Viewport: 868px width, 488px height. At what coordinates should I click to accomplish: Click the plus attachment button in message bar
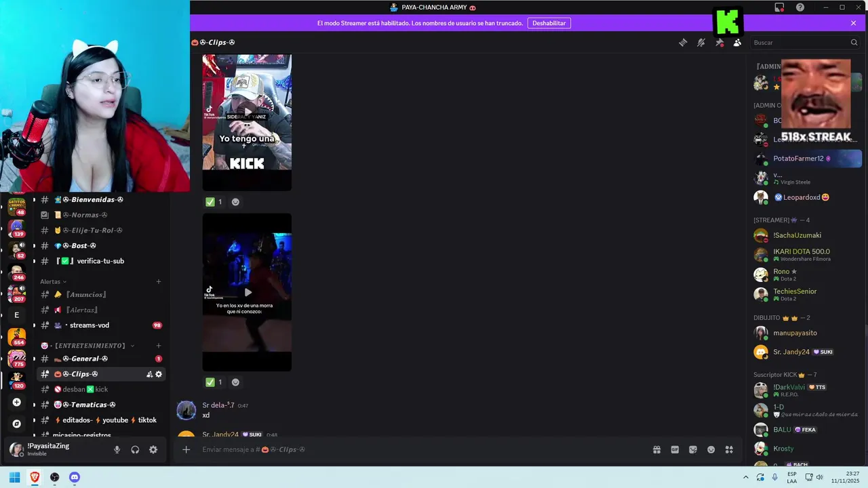[186, 449]
